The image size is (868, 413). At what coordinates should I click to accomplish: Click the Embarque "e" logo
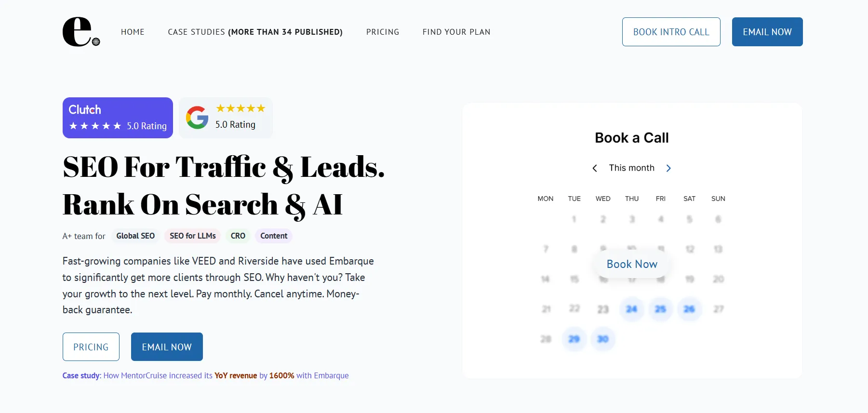(x=81, y=32)
